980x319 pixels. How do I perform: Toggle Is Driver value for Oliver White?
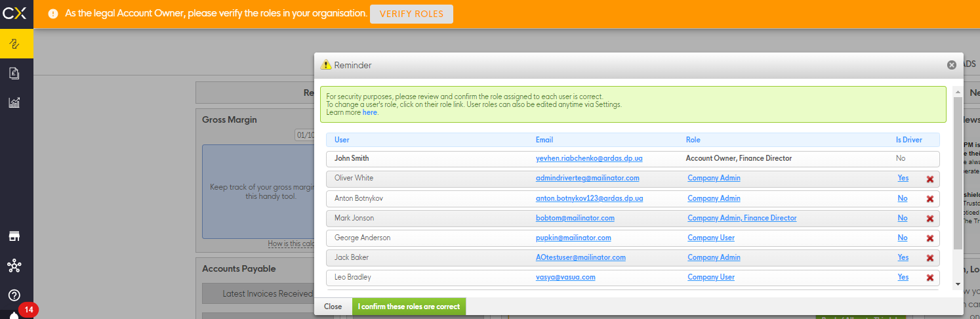coord(903,179)
